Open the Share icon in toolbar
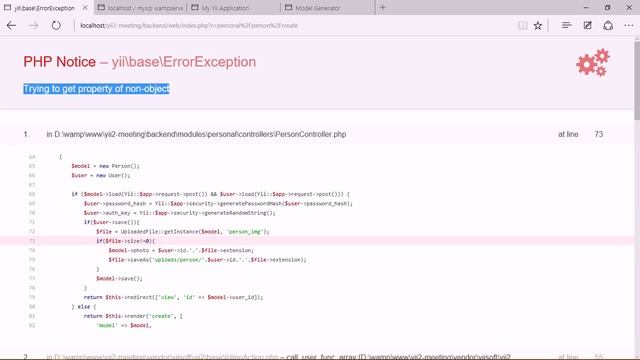The image size is (640, 360). click(x=608, y=25)
